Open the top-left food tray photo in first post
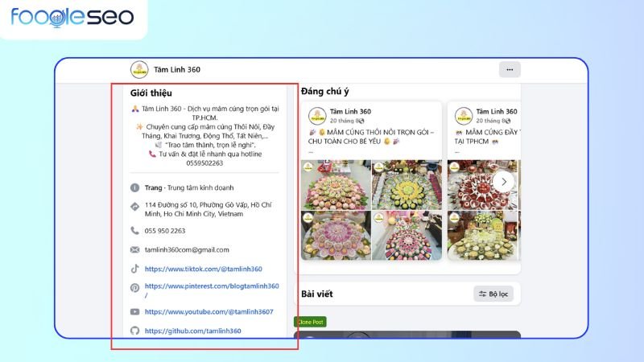The image size is (644, 362). (335, 183)
